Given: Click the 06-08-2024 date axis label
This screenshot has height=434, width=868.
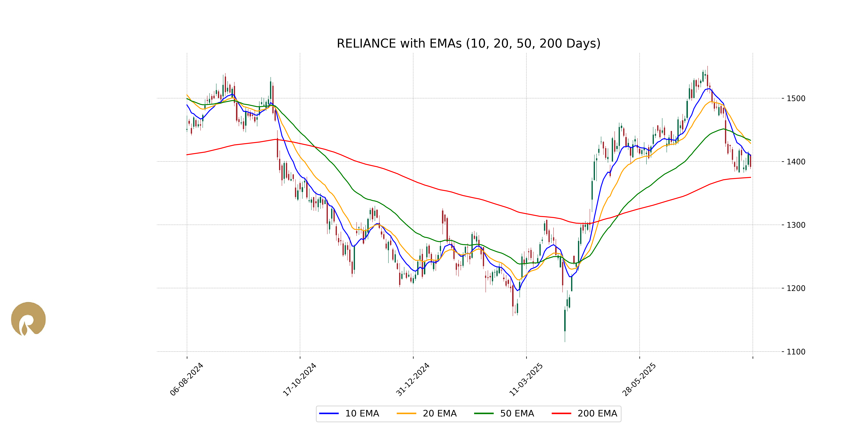Looking at the screenshot, I should coord(187,379).
